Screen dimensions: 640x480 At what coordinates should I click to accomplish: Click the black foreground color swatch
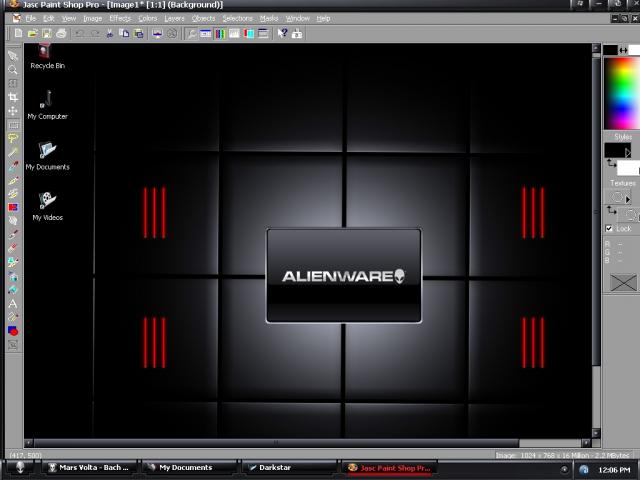(x=610, y=50)
